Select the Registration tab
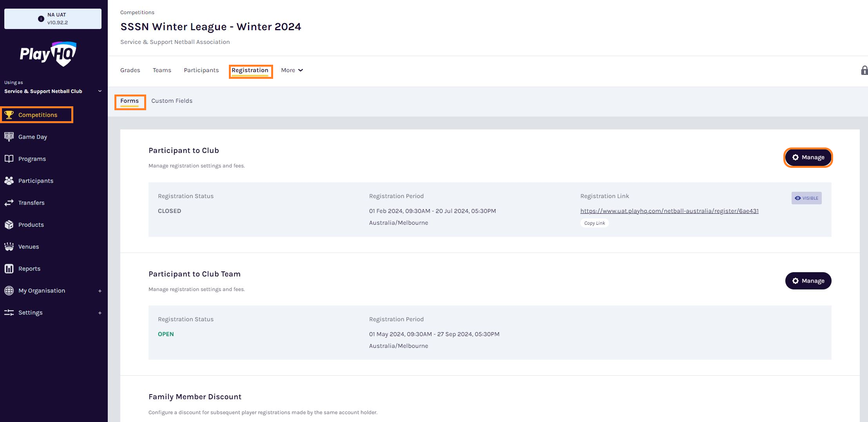 pyautogui.click(x=250, y=70)
